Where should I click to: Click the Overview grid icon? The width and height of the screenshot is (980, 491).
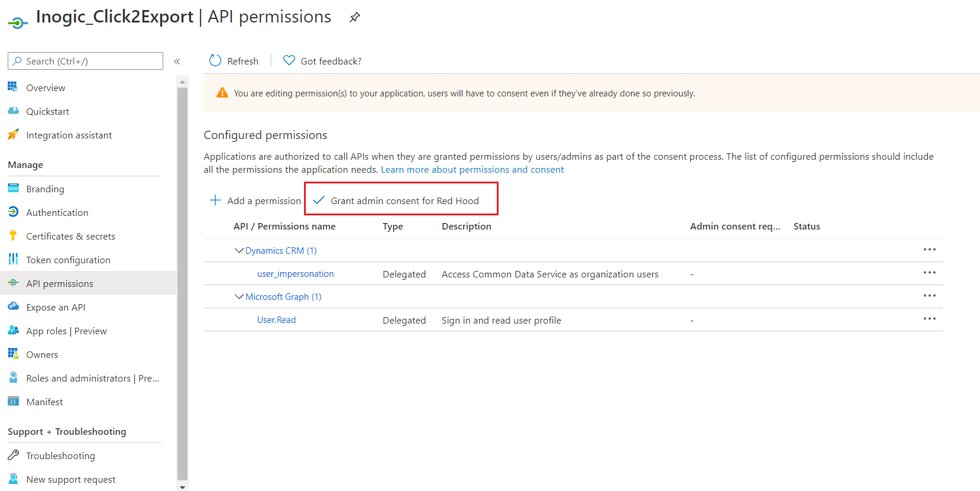(x=13, y=87)
